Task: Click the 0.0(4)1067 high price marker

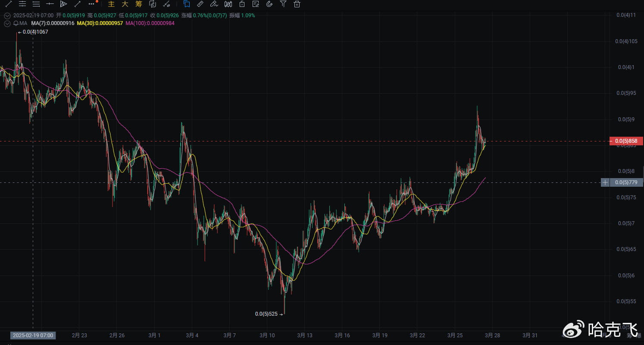Action: click(32, 32)
